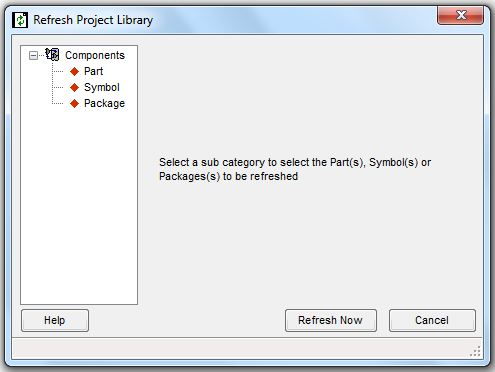This screenshot has width=495, height=372.
Task: Start refresh with Refresh Now
Action: pos(331,320)
